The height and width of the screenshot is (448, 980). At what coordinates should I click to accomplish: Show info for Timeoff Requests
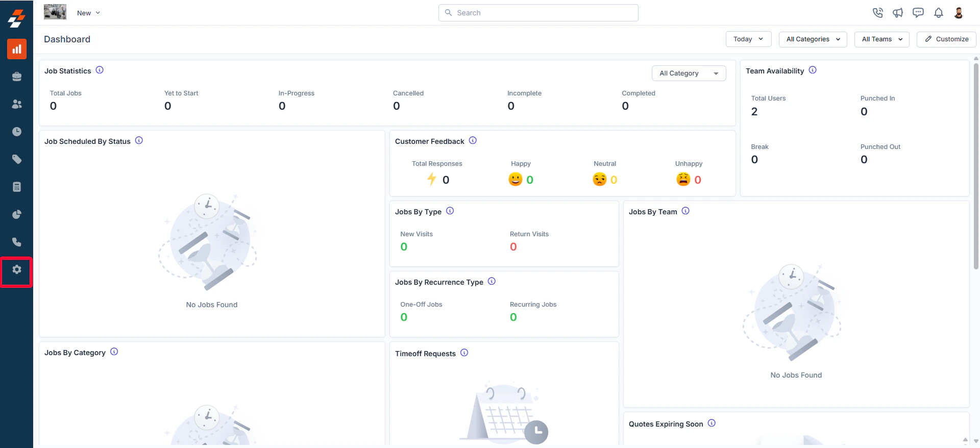464,353
